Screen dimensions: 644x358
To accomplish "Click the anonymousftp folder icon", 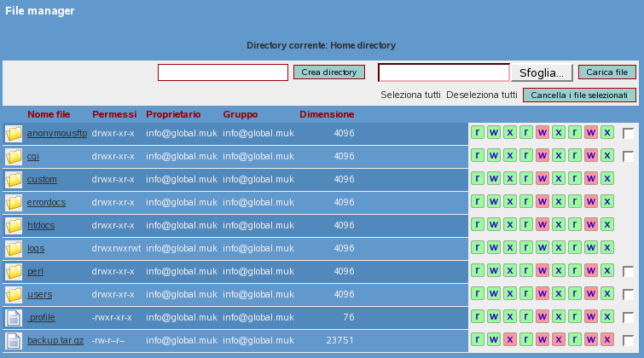I will pyautogui.click(x=14, y=134).
